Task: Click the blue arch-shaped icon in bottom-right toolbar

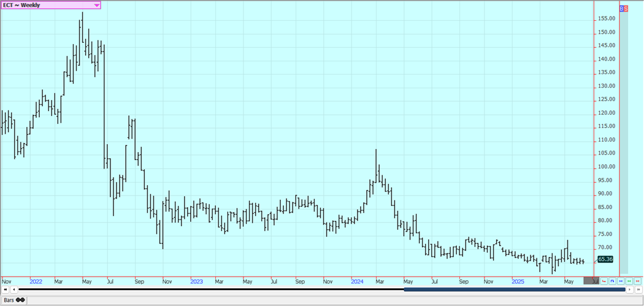Action: tap(612, 281)
